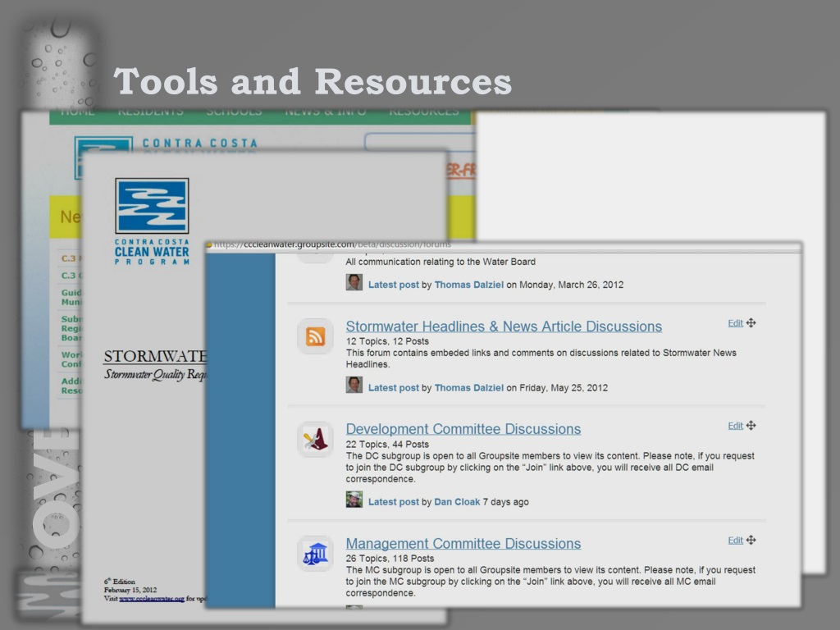
Task: Click the "26 Topics, 118 Posts" text
Action: pos(390,558)
